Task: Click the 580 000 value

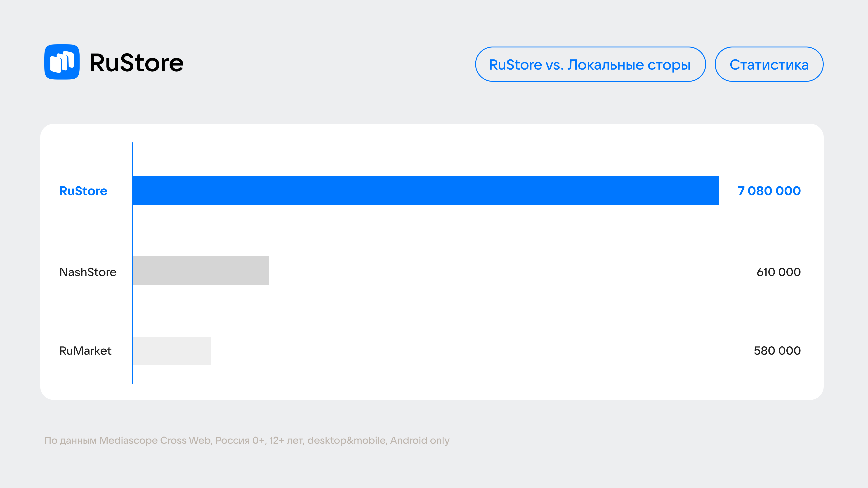Action: coord(777,351)
